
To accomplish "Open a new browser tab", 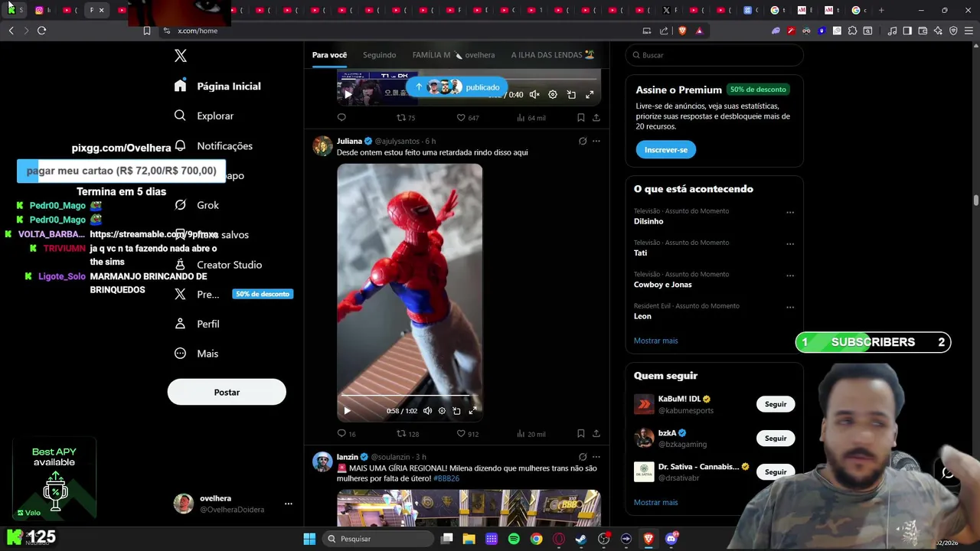I will click(x=881, y=10).
